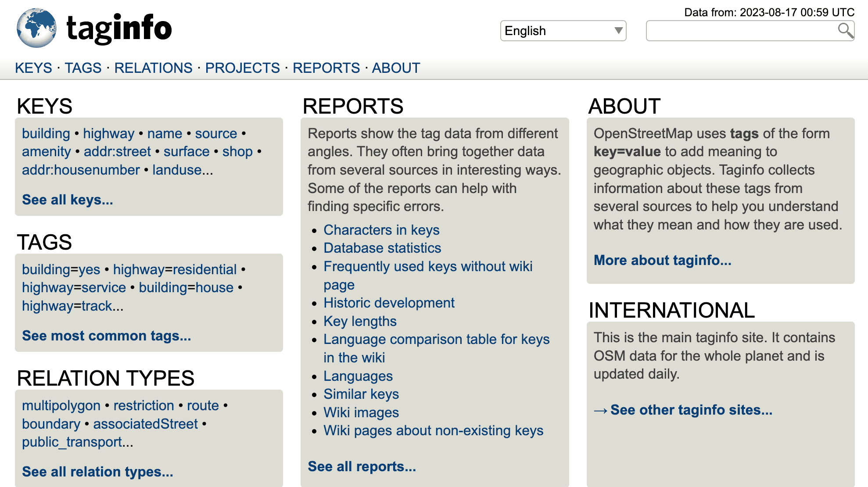868x487 pixels.
Task: View the Historic development report
Action: [389, 303]
